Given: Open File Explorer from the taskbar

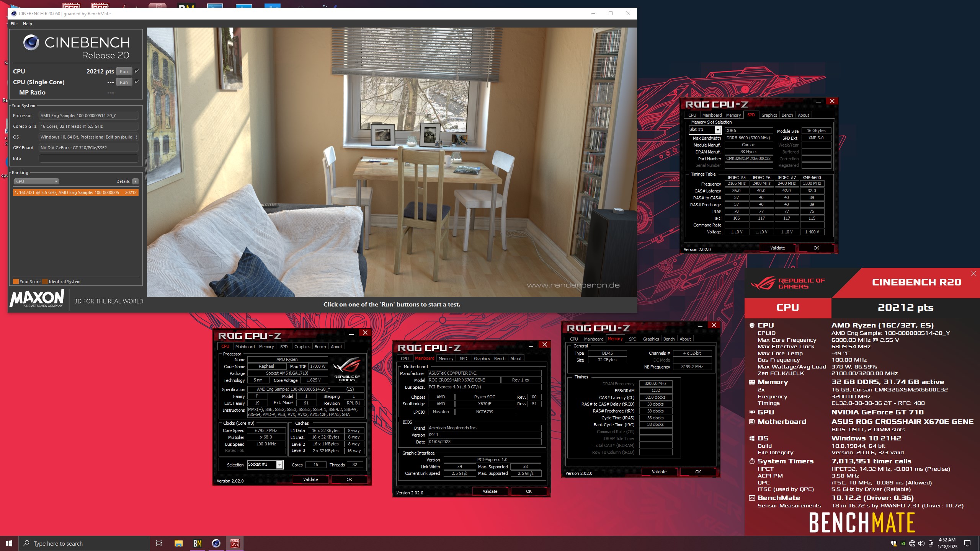Looking at the screenshot, I should pyautogui.click(x=178, y=543).
